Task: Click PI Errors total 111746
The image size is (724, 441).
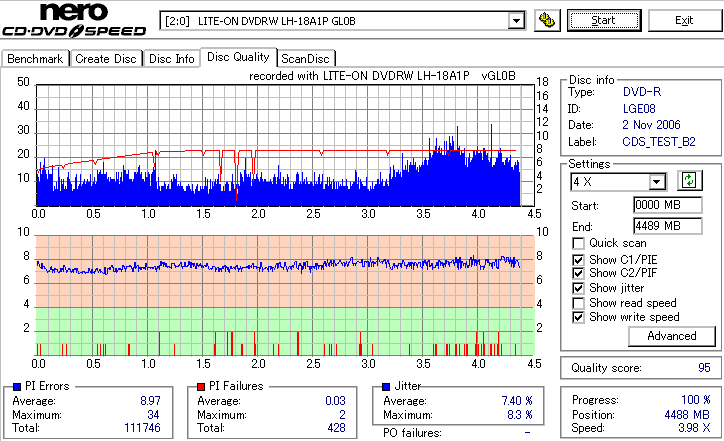Action: (142, 428)
